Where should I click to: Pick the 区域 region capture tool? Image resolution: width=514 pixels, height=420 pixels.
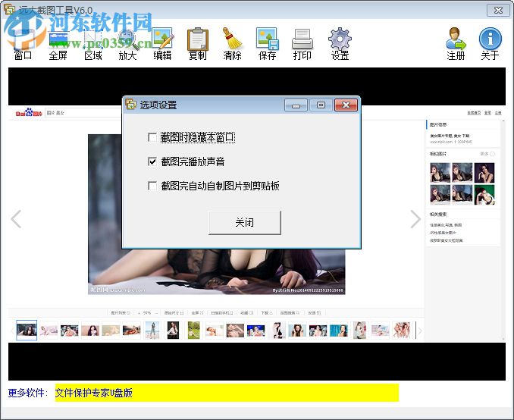[93, 44]
